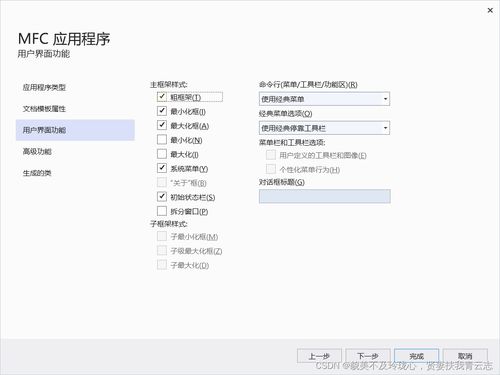The image size is (500, 375).
Task: Select the 用户界面功能 page
Action: [x=75, y=130]
